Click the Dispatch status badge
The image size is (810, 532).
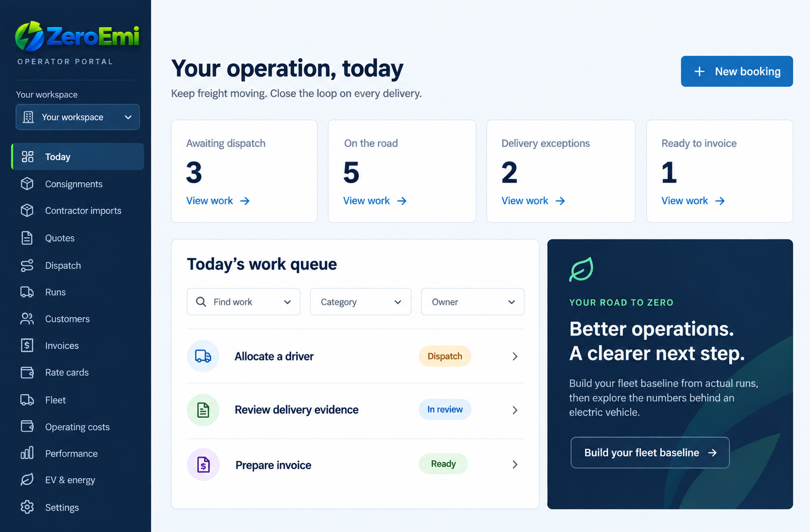pos(445,356)
